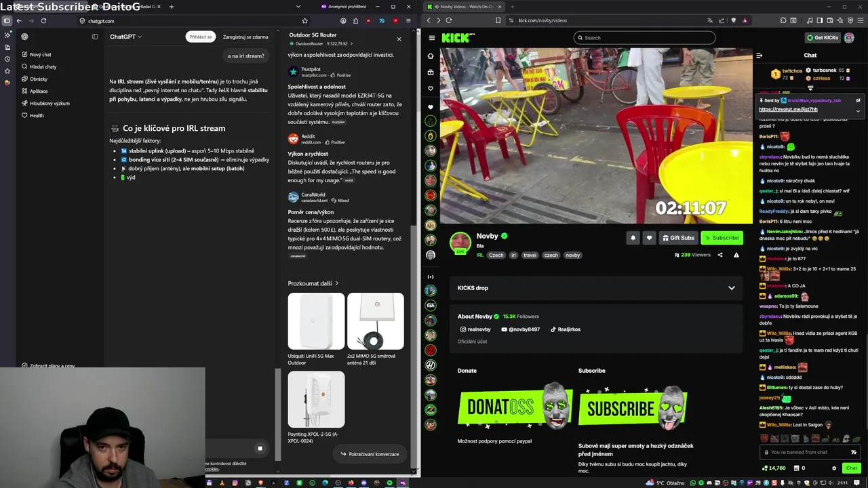The image size is (868, 488).
Task: Open ChatGPT model selector dropdown
Action: 125,37
